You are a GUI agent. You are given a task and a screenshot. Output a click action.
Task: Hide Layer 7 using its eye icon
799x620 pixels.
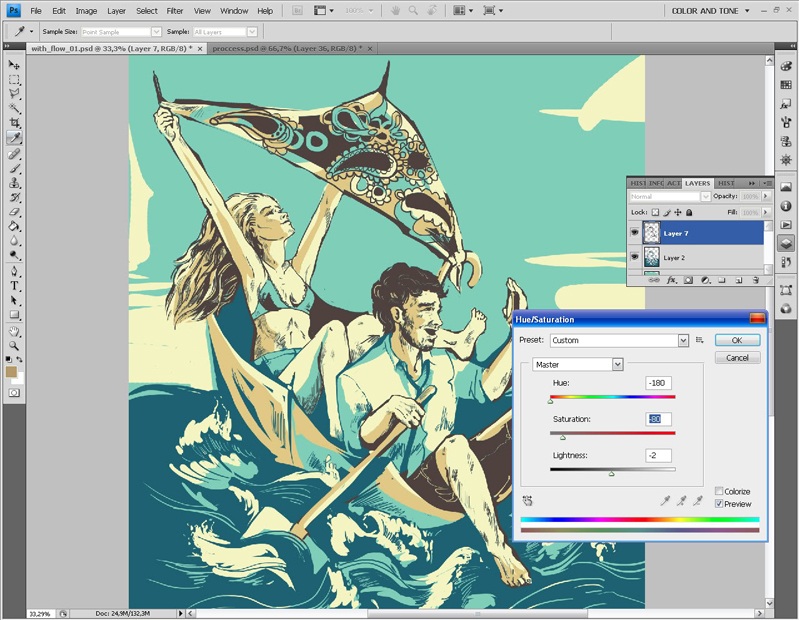click(635, 233)
